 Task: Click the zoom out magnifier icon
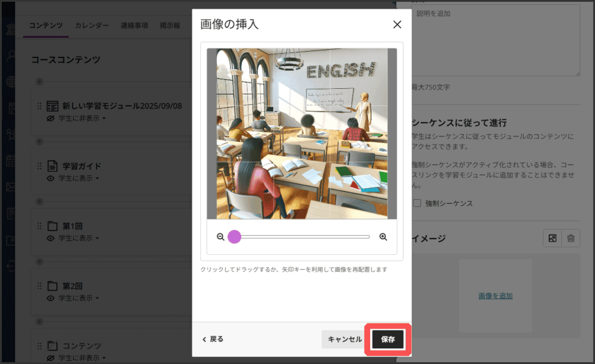(x=220, y=237)
